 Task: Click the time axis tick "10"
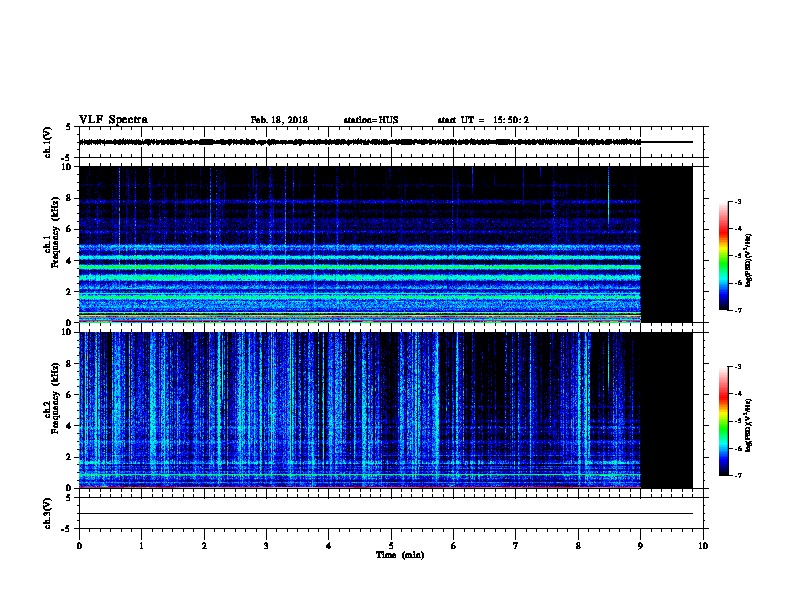coord(703,545)
